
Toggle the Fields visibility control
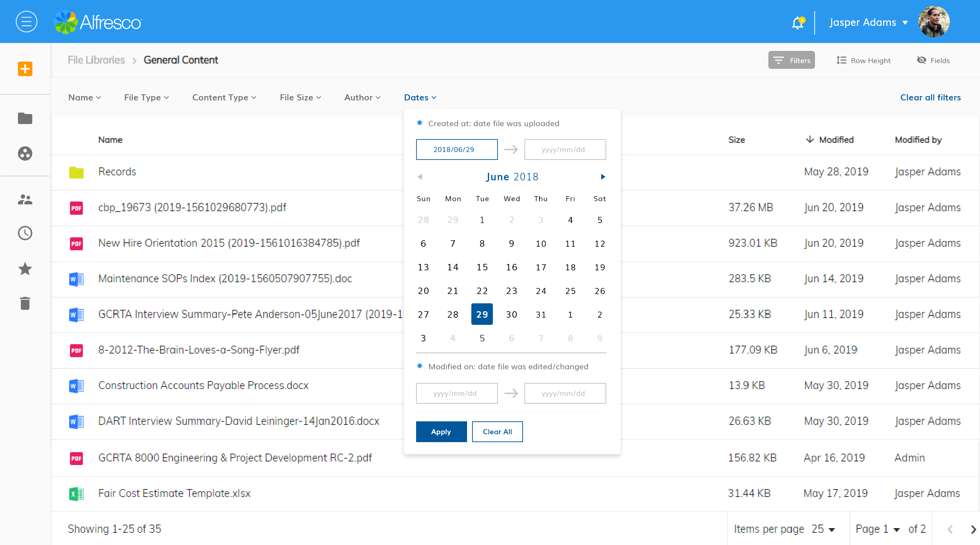pos(933,60)
